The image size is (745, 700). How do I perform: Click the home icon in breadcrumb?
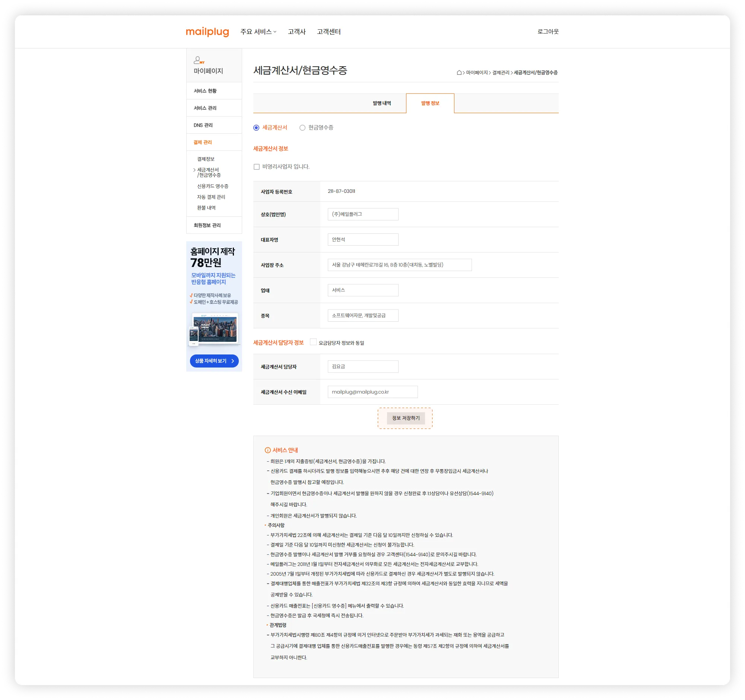[x=459, y=73]
